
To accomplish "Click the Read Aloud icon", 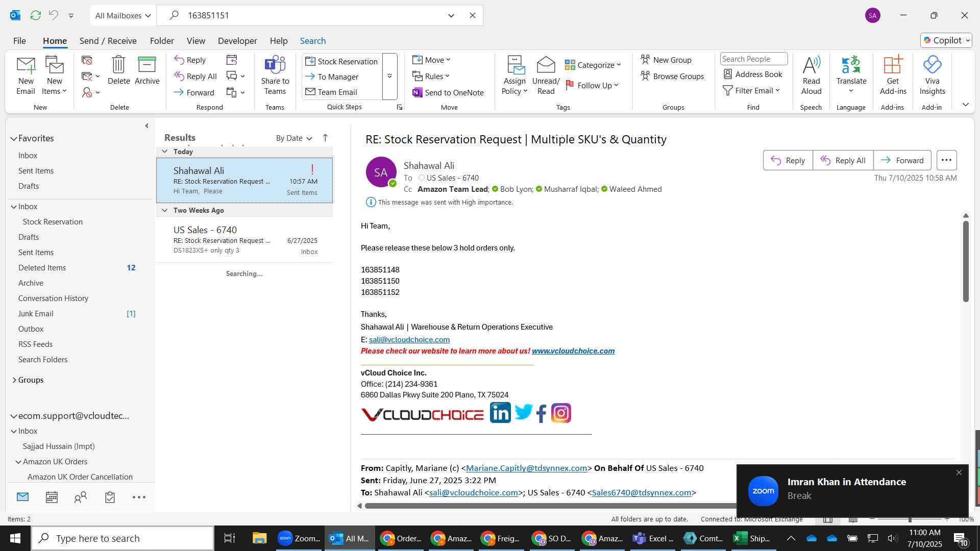I will tap(811, 65).
